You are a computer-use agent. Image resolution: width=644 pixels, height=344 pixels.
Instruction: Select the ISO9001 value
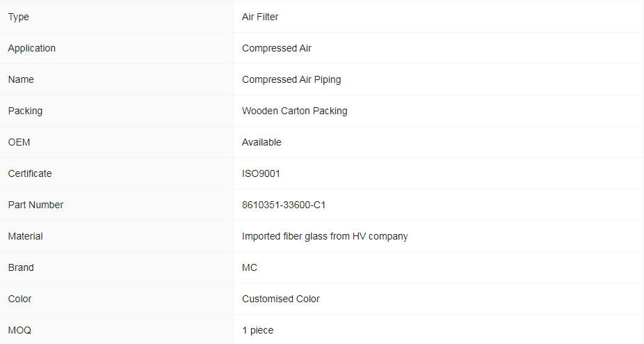tap(261, 173)
